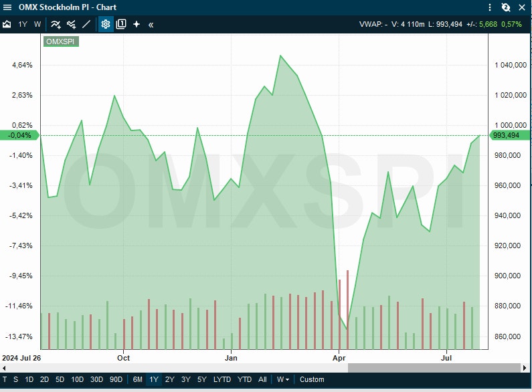Add a comparison instrument to the chart
Screen dimensions: 532x392
coord(71,24)
